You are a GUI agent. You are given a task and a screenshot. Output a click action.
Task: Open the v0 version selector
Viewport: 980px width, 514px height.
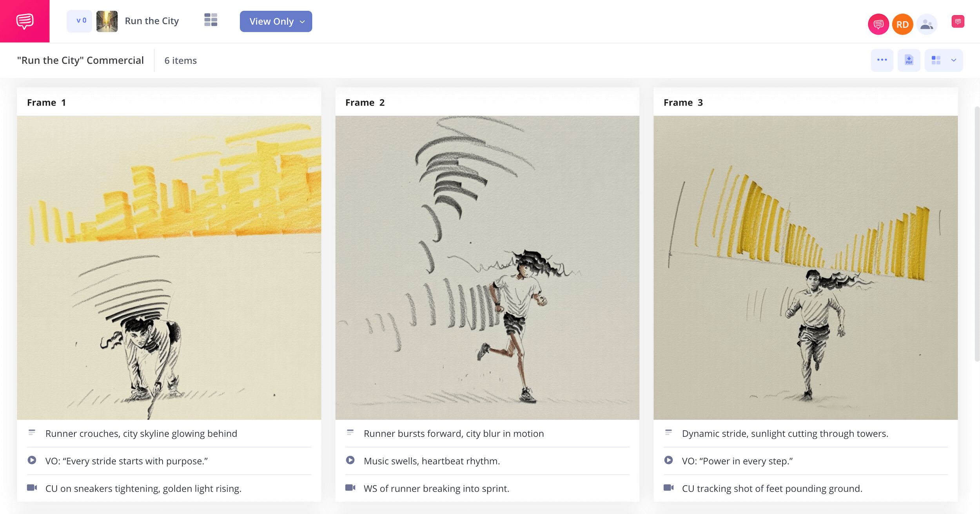[x=80, y=21]
